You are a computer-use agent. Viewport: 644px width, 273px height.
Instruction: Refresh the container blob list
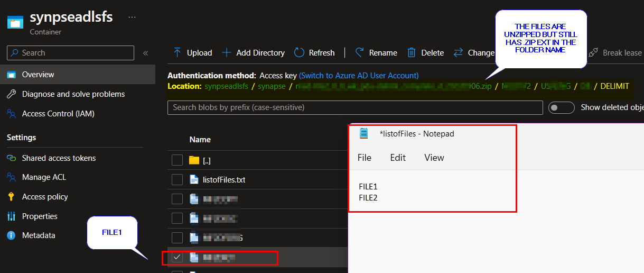[314, 52]
